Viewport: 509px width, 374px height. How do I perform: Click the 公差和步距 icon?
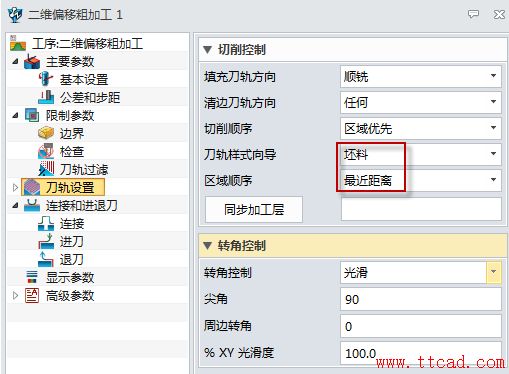(x=46, y=97)
